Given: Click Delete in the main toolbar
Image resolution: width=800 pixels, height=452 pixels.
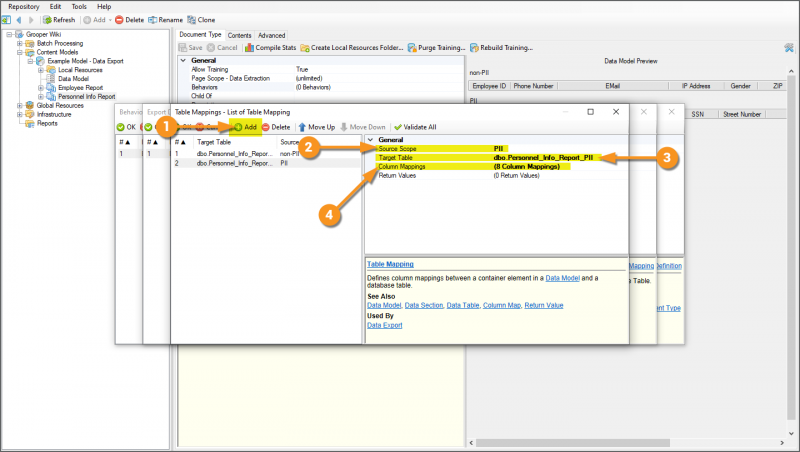Looking at the screenshot, I should [x=130, y=20].
